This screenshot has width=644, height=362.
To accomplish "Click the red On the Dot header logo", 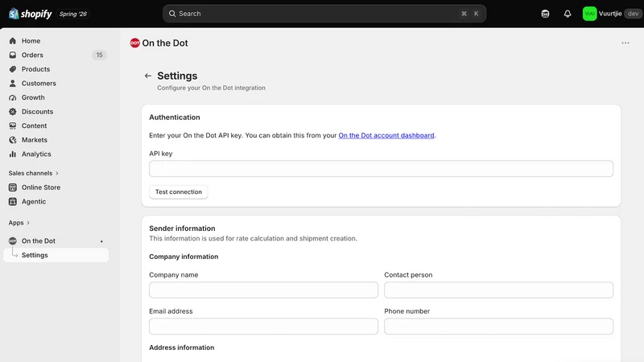I will 134,43.
